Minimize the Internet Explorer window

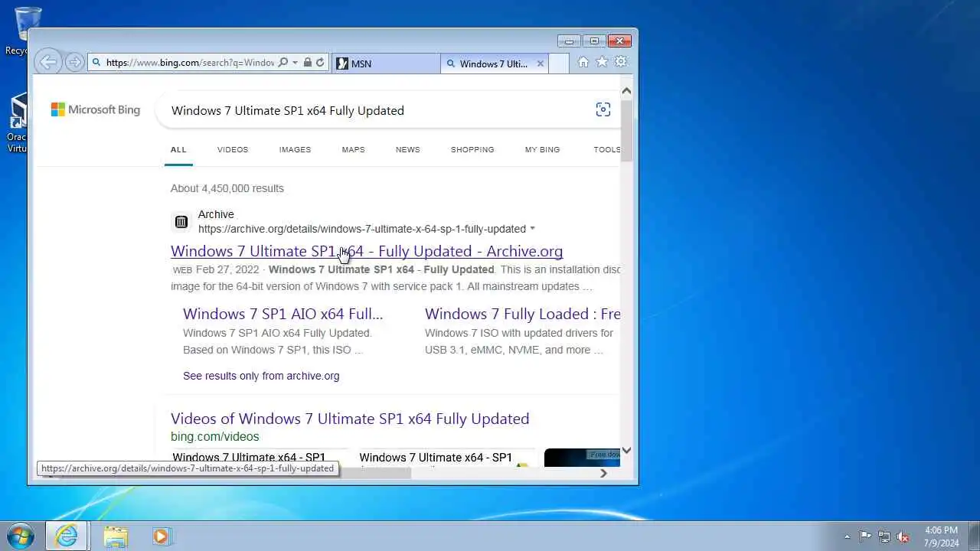tap(569, 41)
